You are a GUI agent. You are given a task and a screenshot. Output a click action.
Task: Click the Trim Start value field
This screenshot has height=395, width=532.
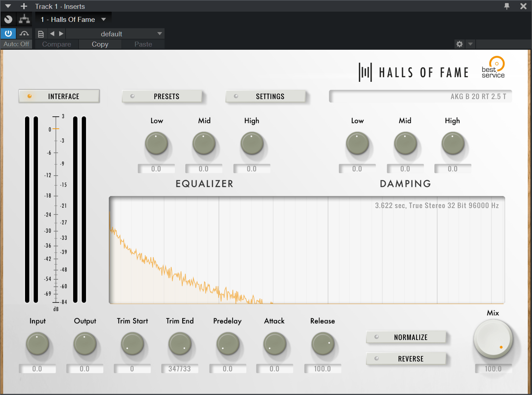click(132, 369)
